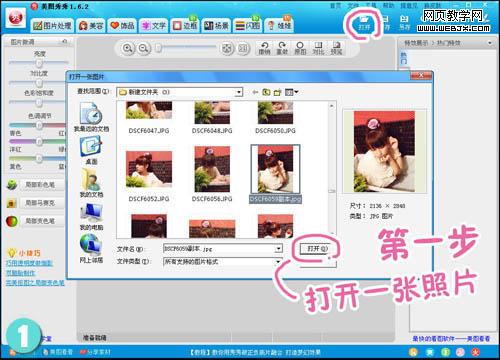
Task: Click the 局部马赛克 button
Action: (42, 203)
